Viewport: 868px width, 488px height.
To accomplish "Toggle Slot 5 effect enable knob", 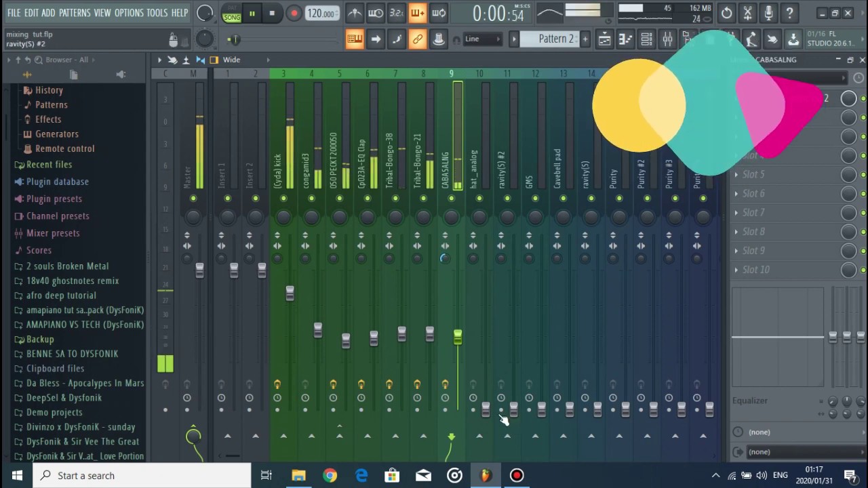I will (848, 175).
